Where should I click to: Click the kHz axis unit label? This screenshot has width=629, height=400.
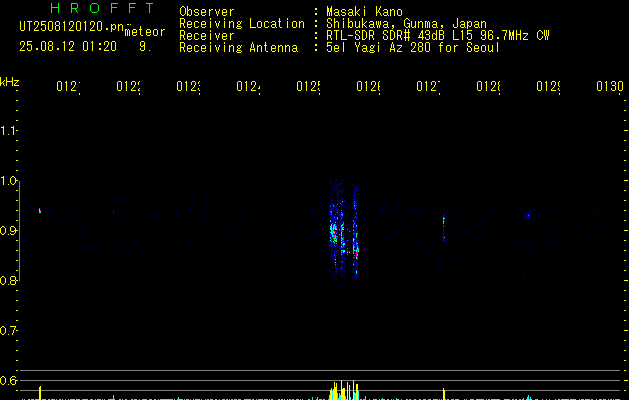coord(10,82)
